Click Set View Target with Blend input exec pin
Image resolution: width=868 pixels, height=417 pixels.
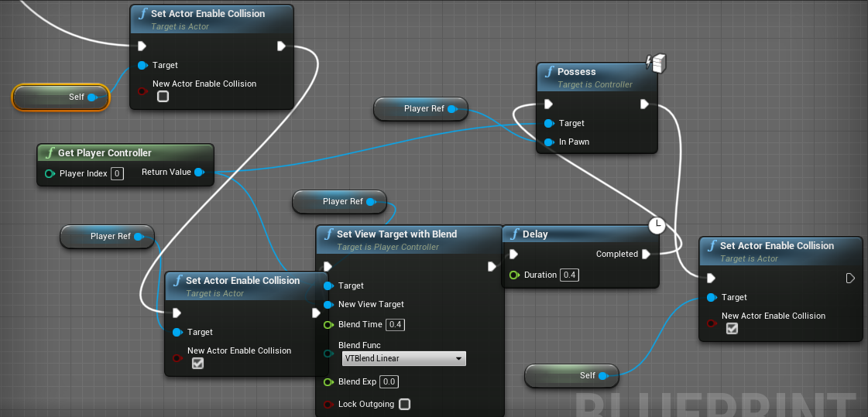(x=328, y=267)
